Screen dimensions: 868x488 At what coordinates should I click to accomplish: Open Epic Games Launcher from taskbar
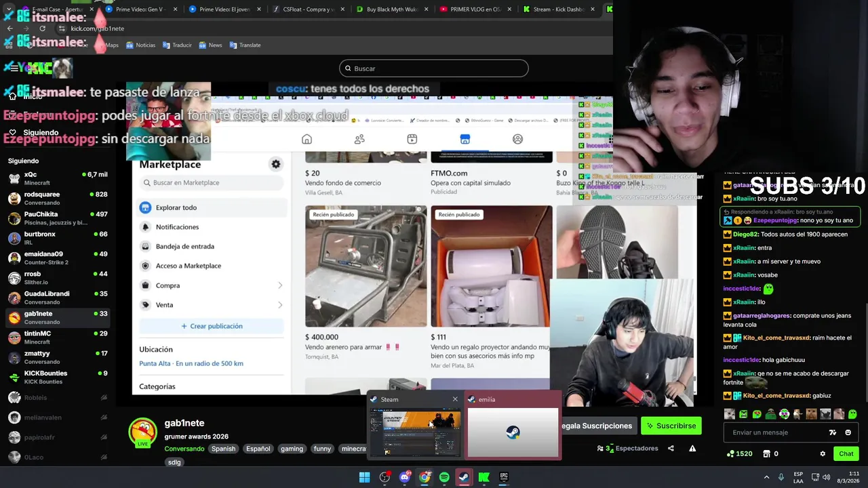click(504, 477)
